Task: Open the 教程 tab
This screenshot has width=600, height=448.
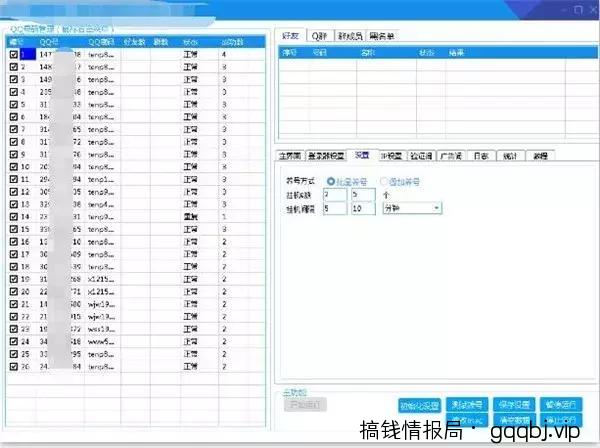Action: tap(540, 156)
